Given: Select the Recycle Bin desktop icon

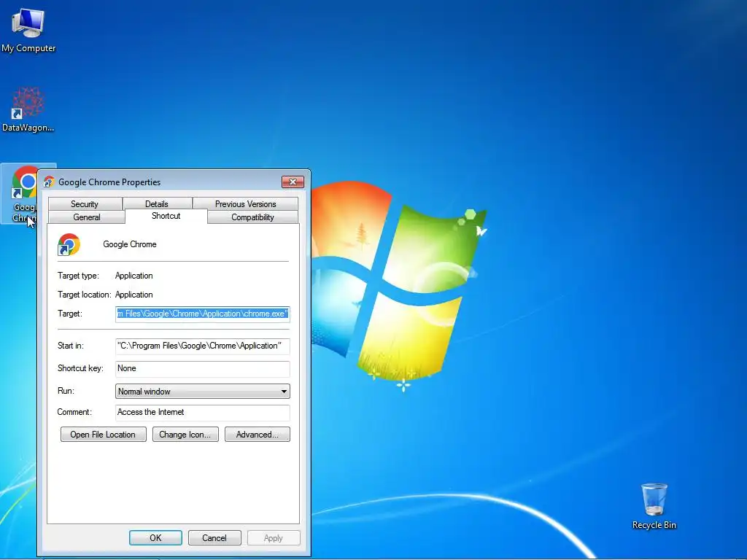Looking at the screenshot, I should point(654,506).
